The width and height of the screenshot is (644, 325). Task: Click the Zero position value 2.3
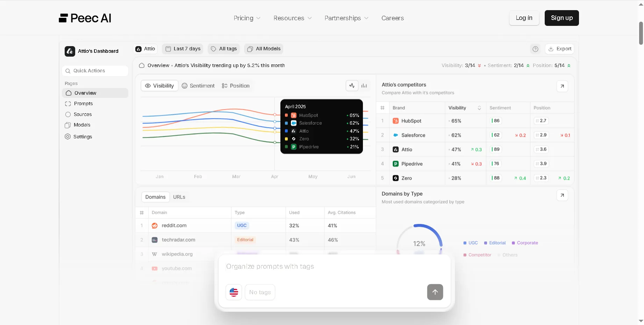tap(542, 178)
